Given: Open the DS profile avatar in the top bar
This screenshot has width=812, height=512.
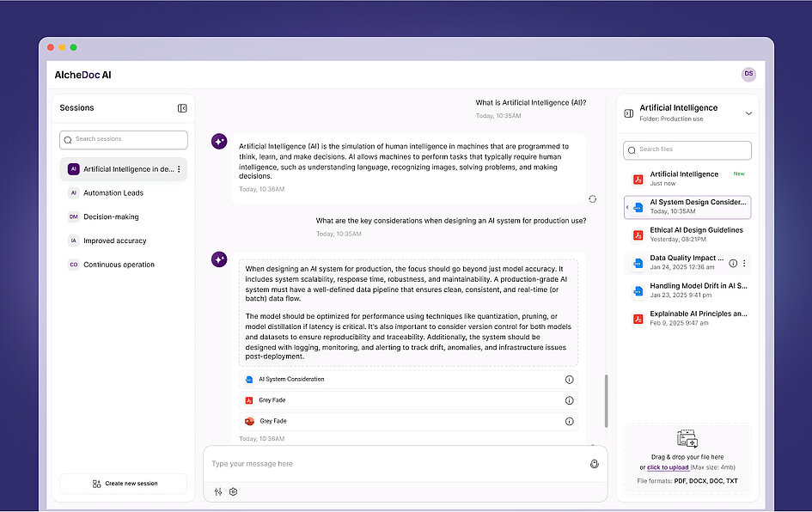Looking at the screenshot, I should (748, 74).
